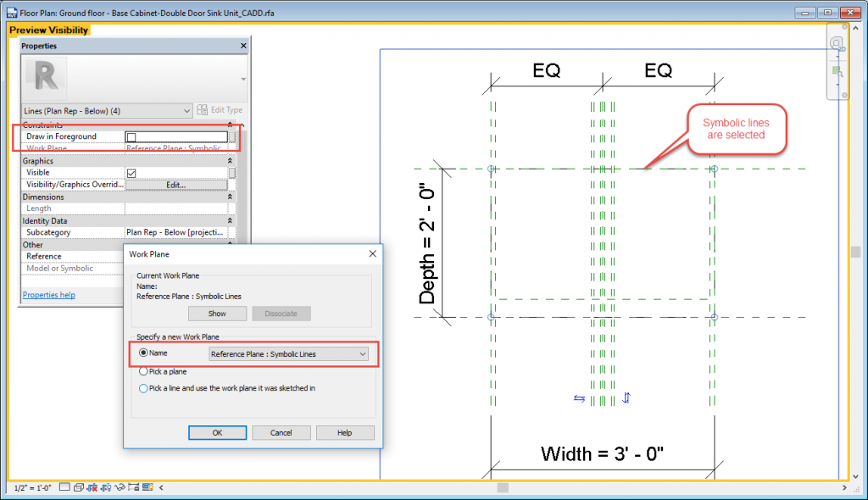
Task: Click Show in the Work Plane dialog
Action: 217,314
